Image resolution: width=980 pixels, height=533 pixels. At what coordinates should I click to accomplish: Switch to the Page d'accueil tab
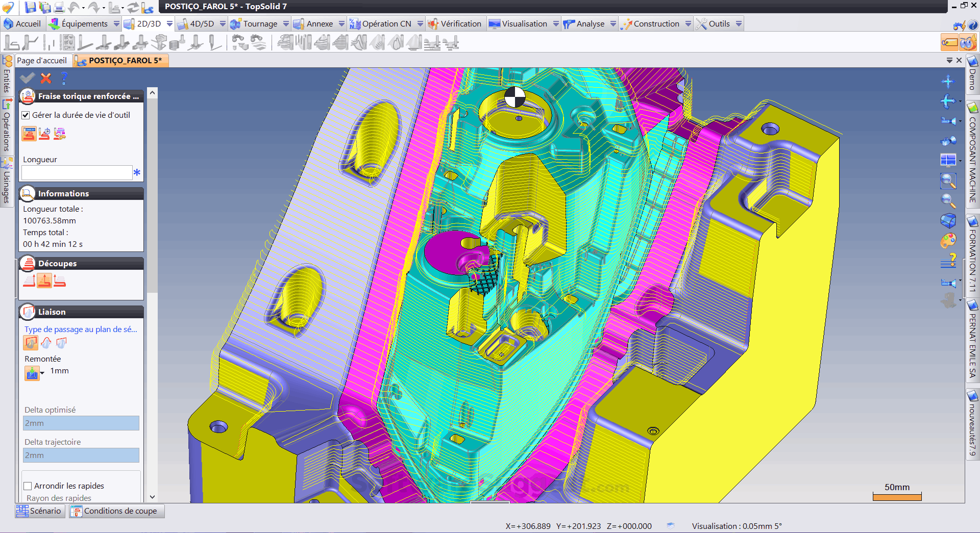[42, 60]
